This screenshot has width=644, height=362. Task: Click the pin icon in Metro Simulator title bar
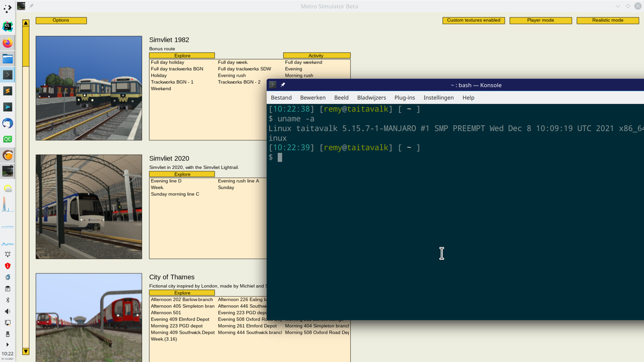[x=31, y=6]
